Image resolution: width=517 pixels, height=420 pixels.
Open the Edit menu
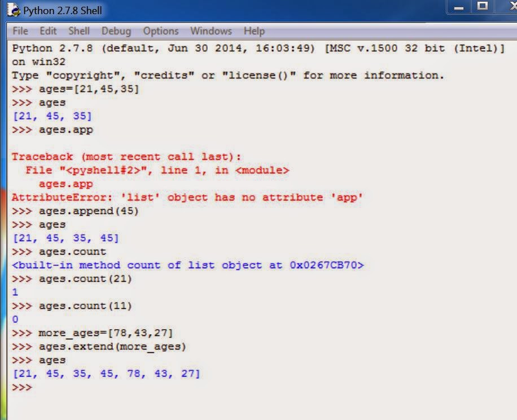pyautogui.click(x=48, y=31)
